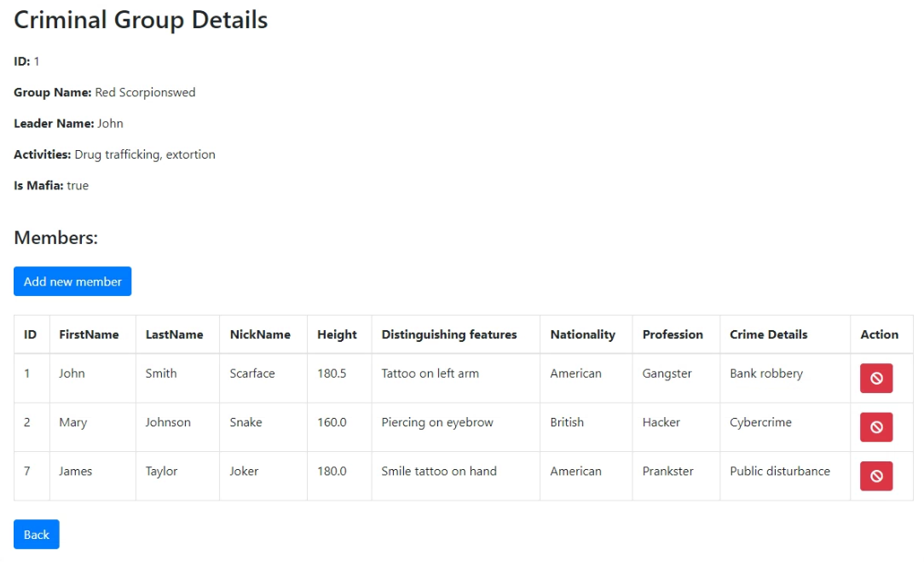This screenshot has width=924, height=562.
Task: Select the Scarface nickname cell
Action: (x=252, y=374)
